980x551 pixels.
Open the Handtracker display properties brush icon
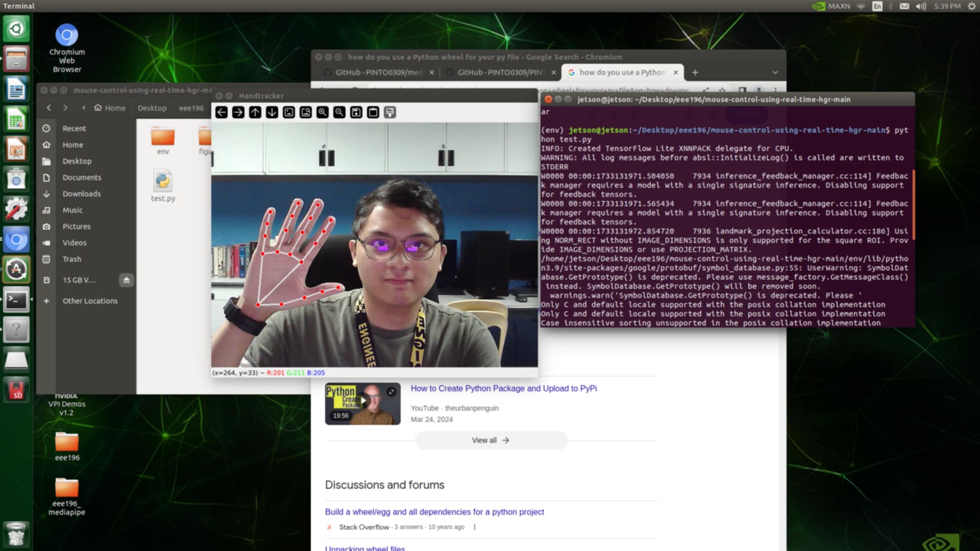[x=390, y=112]
